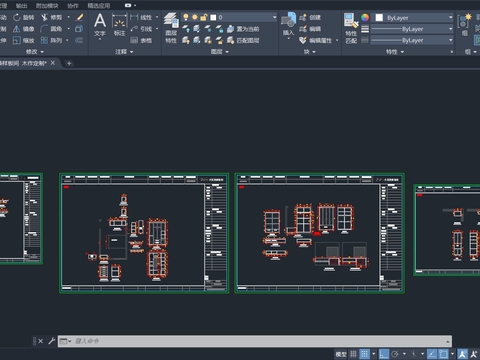This screenshot has height=360, width=480.
Task: Open the Output (输出) ribbon tab
Action: point(22,5)
